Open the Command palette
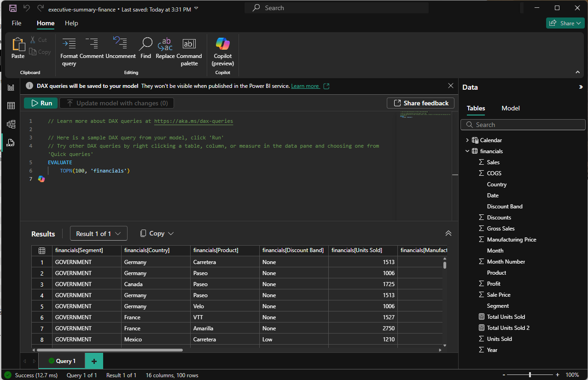588x380 pixels. 189,44
